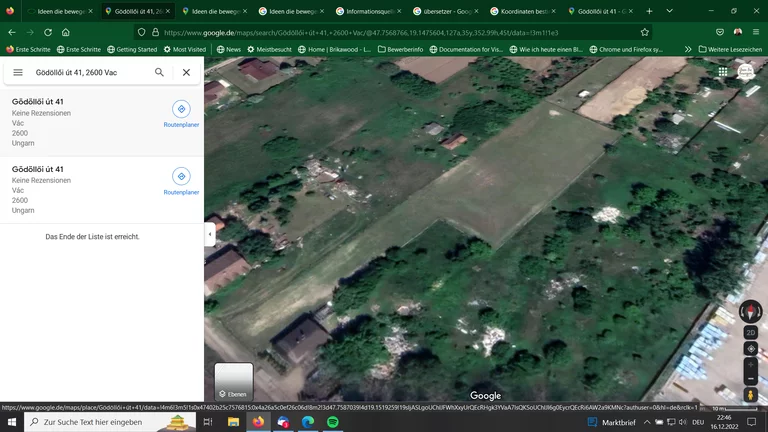
Task: Open the Marktbrief news widget
Action: pyautogui.click(x=612, y=422)
